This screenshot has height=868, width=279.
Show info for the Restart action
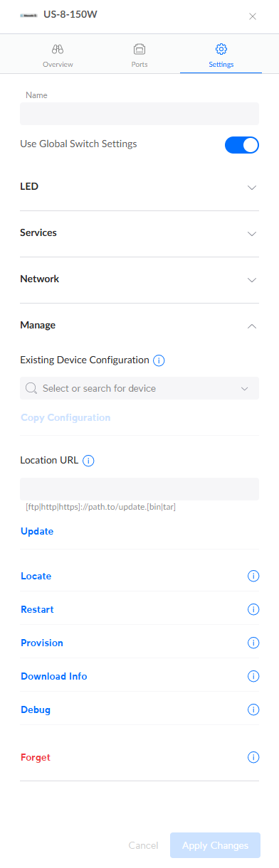[253, 610]
